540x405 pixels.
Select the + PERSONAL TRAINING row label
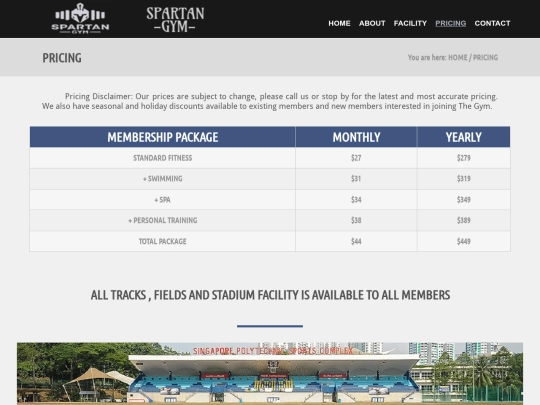coord(163,220)
